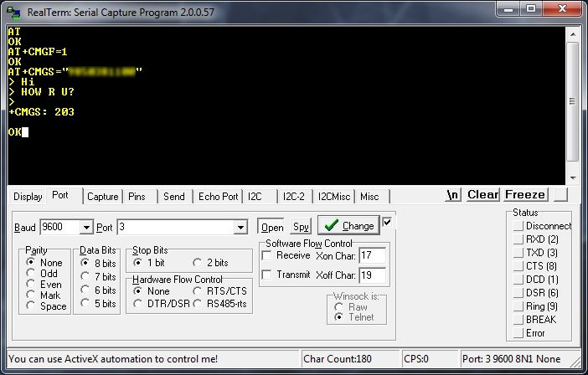Select the Port tab
This screenshot has width=588, height=375.
pyautogui.click(x=63, y=196)
